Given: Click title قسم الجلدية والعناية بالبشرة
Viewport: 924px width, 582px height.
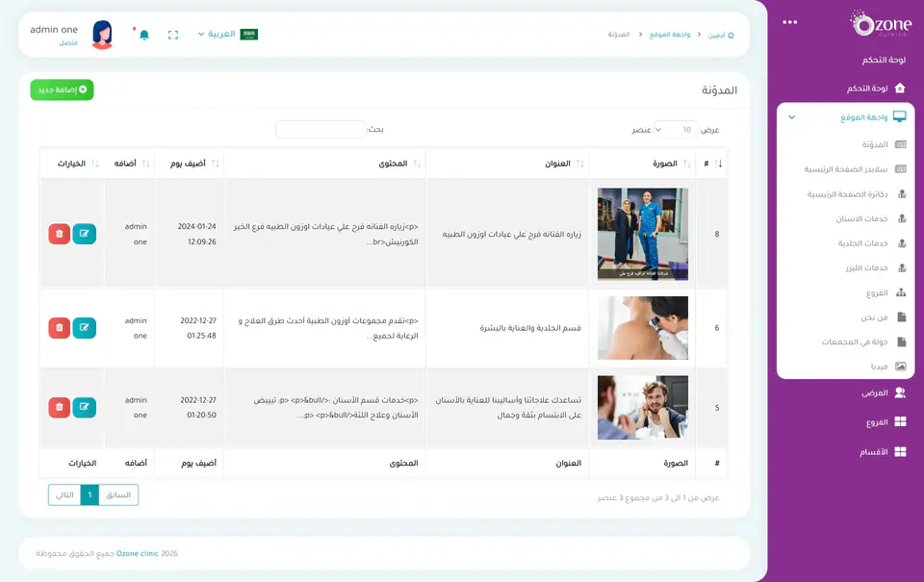Looking at the screenshot, I should pos(530,327).
